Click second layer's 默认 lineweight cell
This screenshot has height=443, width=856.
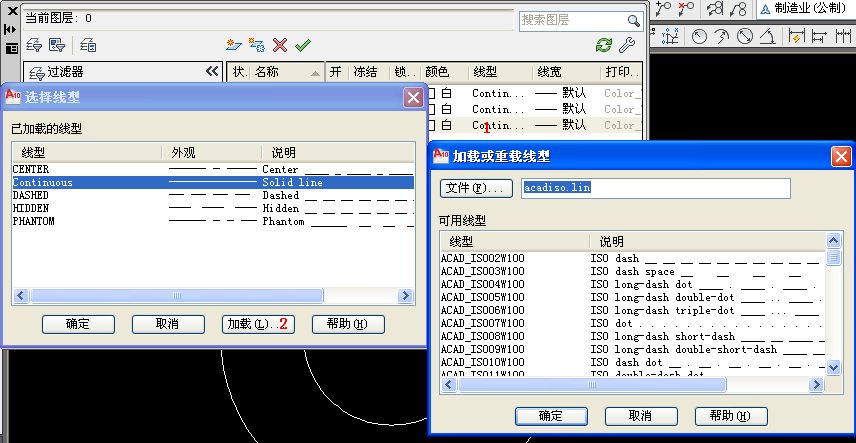click(x=561, y=109)
